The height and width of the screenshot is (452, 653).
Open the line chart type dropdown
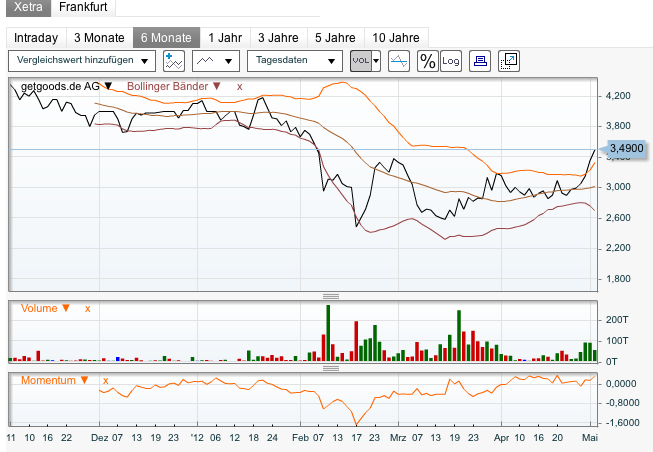point(216,61)
